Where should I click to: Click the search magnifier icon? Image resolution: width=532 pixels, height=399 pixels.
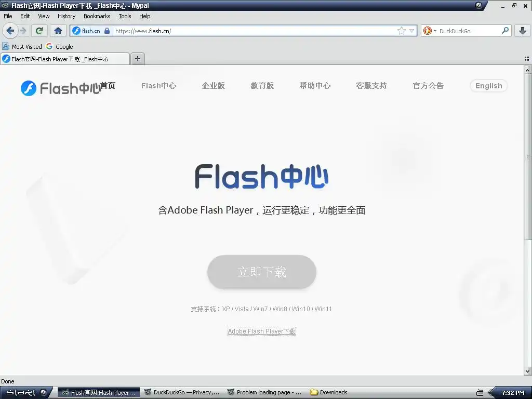point(505,31)
